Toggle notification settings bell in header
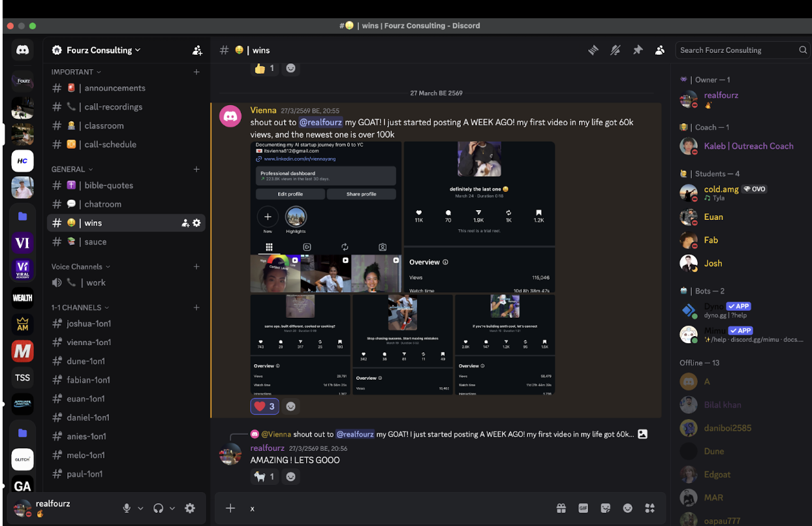The width and height of the screenshot is (812, 526). coord(615,50)
